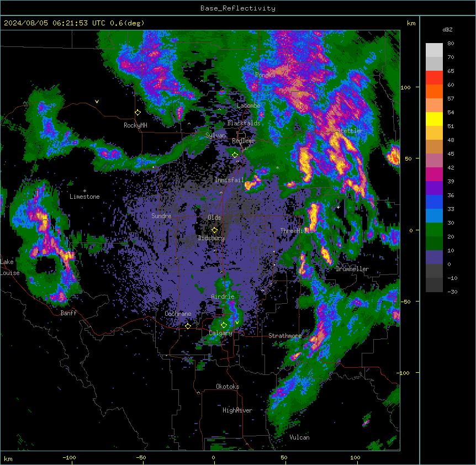Click the 45 value in dBZ legend
Screen dimensions: 476x465
coord(451,154)
